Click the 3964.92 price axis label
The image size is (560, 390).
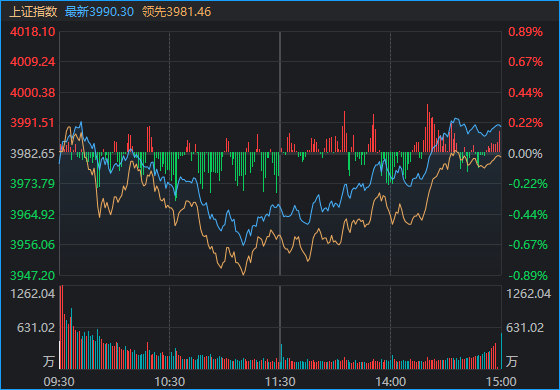tap(32, 215)
